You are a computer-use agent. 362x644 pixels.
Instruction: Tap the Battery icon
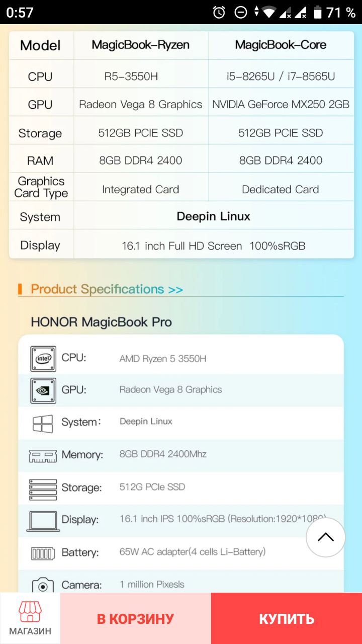click(43, 554)
